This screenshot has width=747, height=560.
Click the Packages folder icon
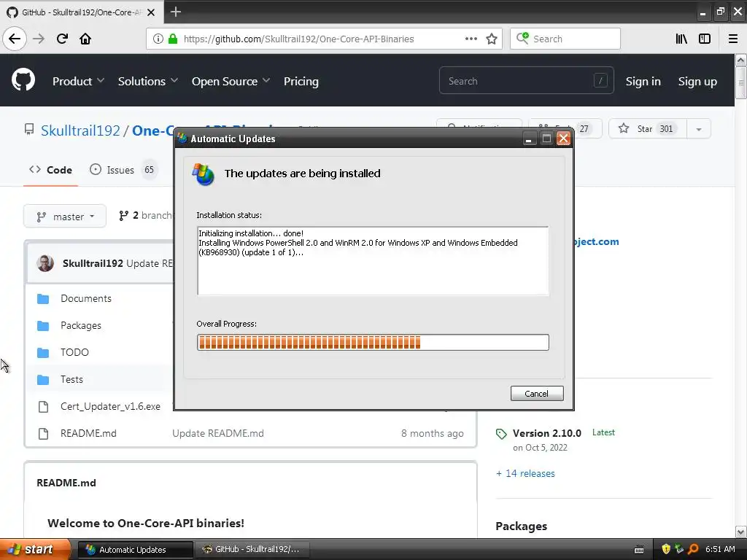43,326
